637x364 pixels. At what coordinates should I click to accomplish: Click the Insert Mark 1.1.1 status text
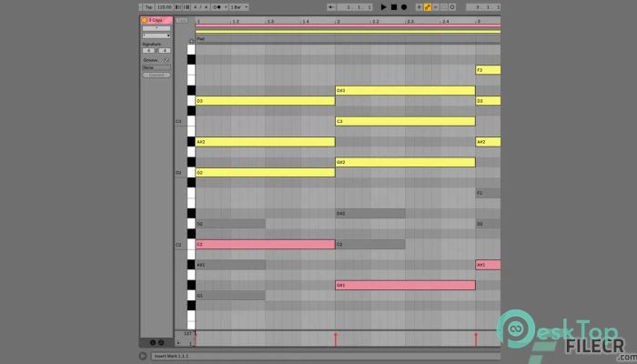[171, 357]
